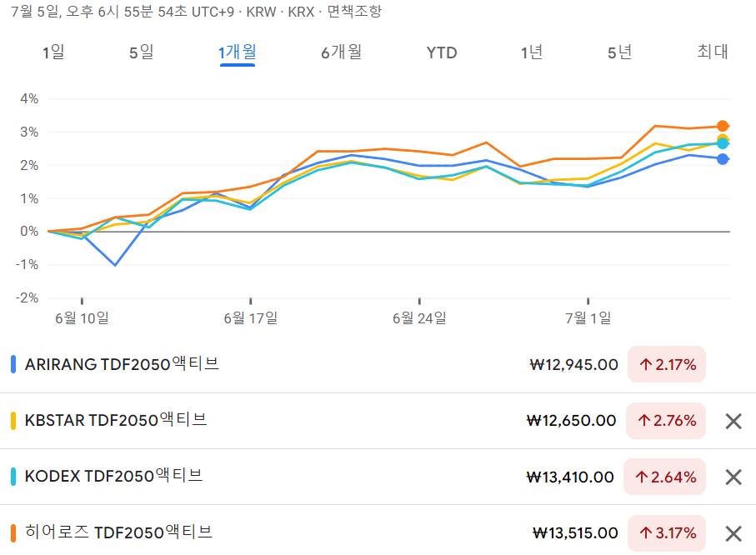The image size is (756, 555).
Task: Click the 4% y-axis label
Action: tap(29, 99)
